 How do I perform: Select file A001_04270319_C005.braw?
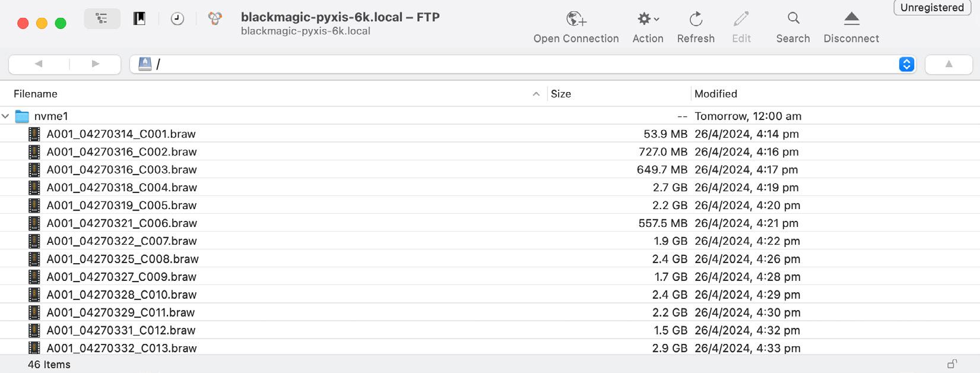coord(122,206)
